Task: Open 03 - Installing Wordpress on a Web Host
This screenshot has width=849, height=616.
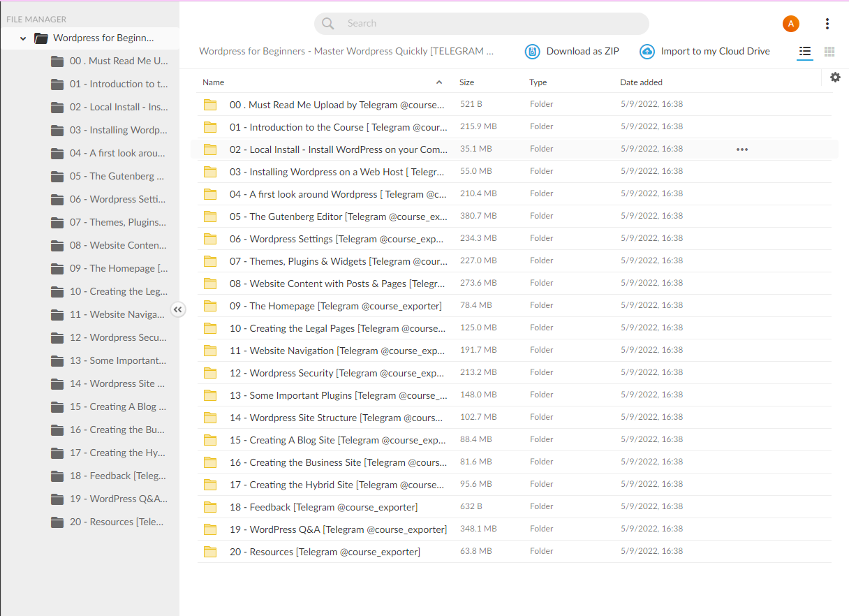Action: (x=514, y=172)
